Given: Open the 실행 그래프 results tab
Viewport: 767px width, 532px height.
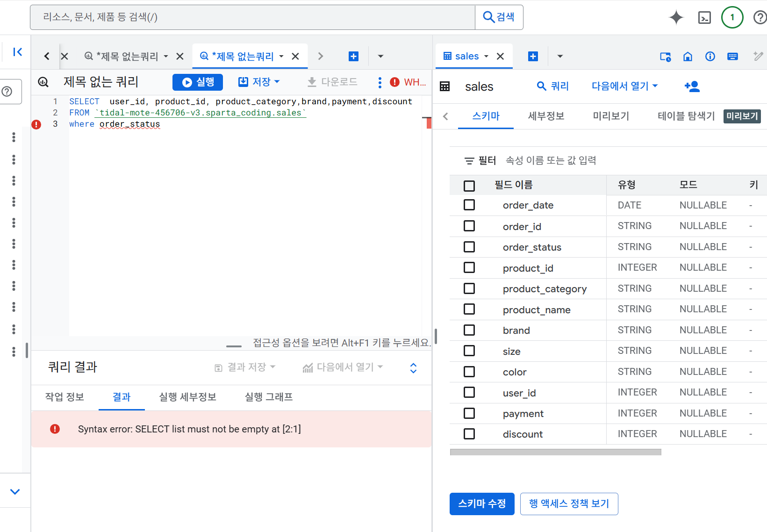Looking at the screenshot, I should tap(269, 397).
